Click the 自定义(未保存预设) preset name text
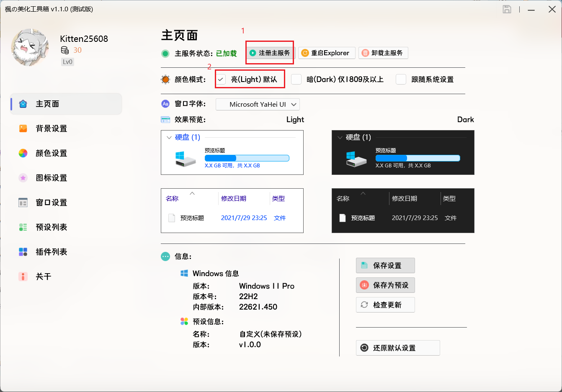This screenshot has width=562, height=392. point(271,334)
